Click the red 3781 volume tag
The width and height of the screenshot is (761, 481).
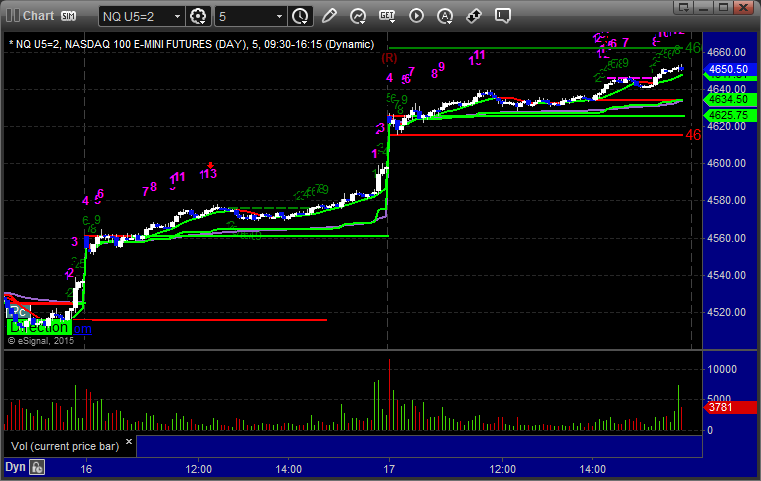tap(729, 407)
